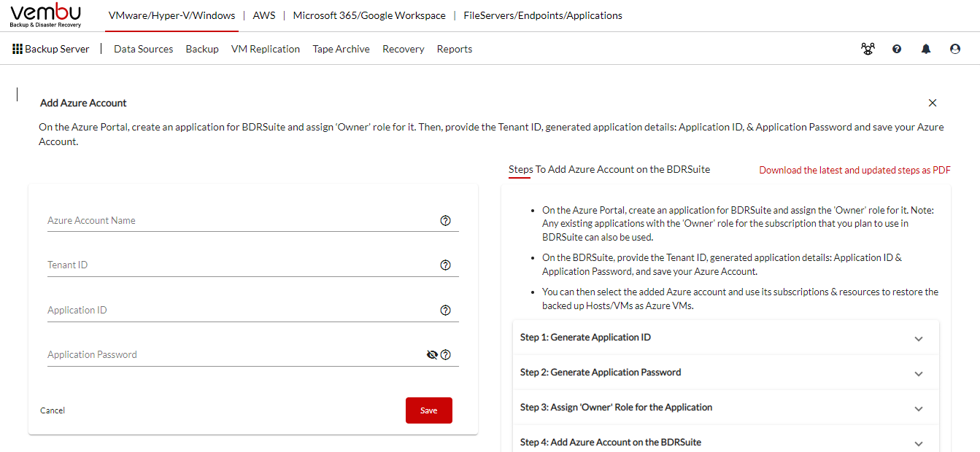The image size is (980, 452).
Task: Expand Step 2: Generate Application Password
Action: (726, 373)
